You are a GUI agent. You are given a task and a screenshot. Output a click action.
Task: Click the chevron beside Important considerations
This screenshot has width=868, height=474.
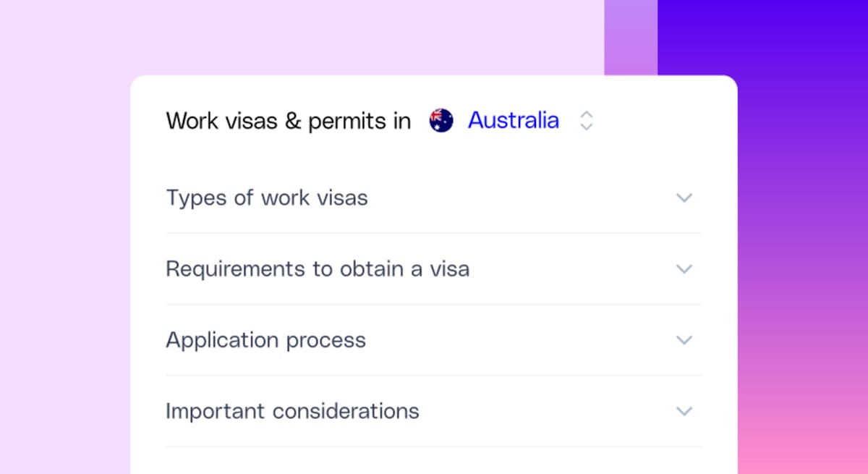coord(684,410)
